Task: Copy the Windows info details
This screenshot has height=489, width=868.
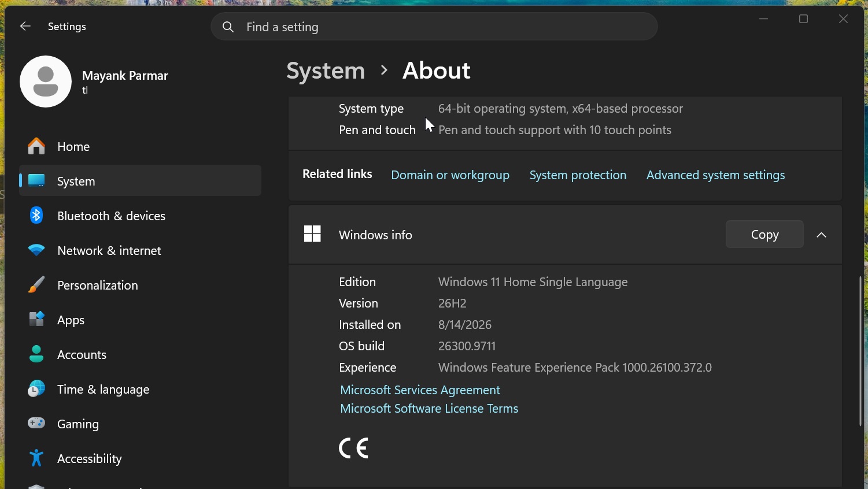Action: [764, 234]
